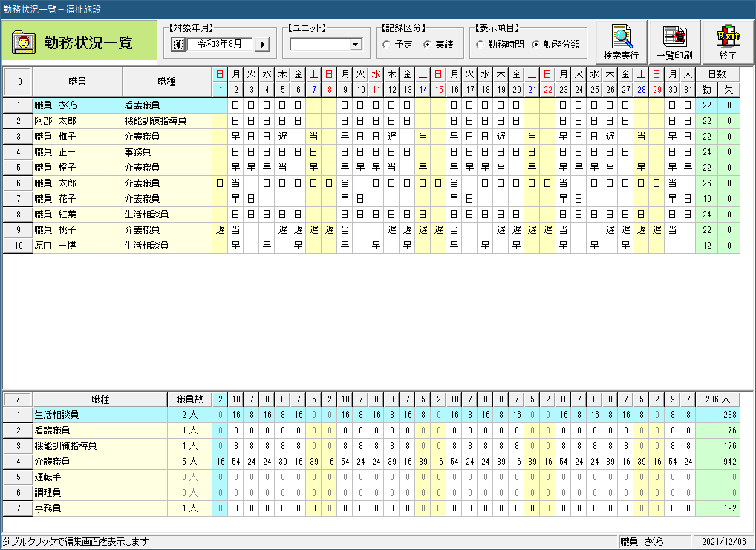Click the 令和3年8月 date field
The image size is (756, 550).
click(220, 45)
